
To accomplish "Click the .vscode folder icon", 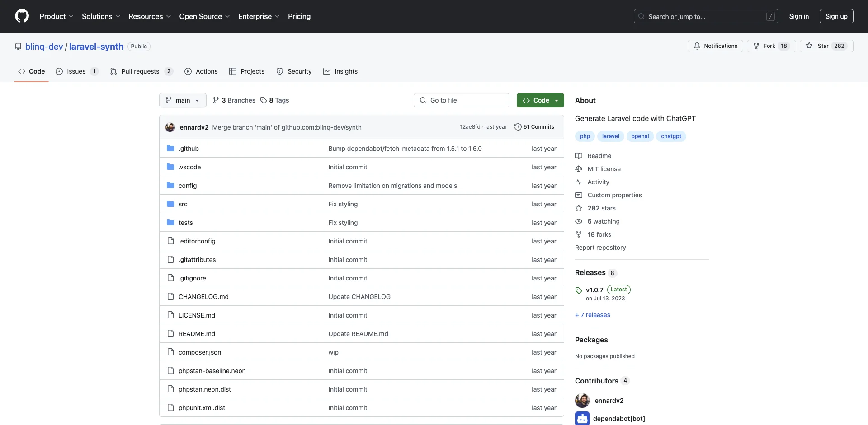I will 170,167.
